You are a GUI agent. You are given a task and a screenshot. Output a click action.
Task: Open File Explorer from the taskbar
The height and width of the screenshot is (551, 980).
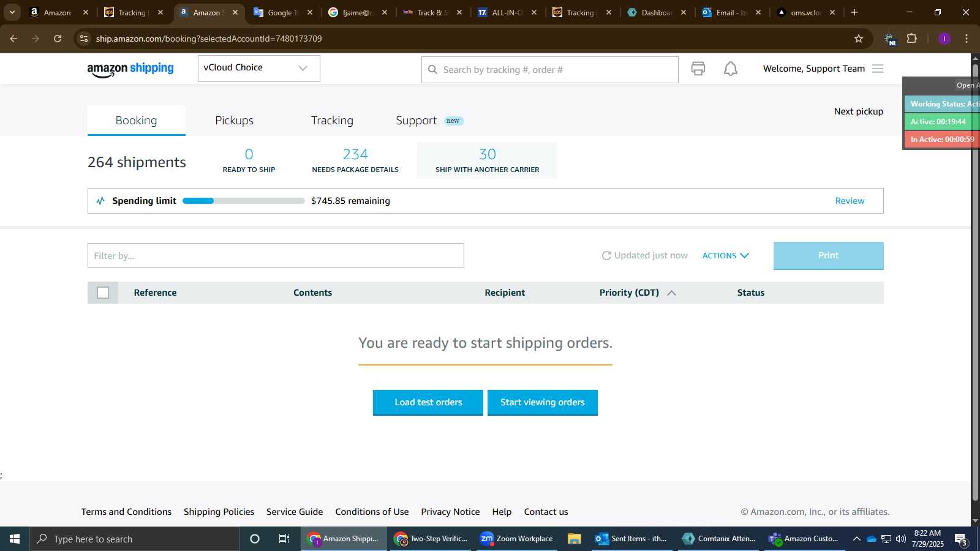pos(574,539)
